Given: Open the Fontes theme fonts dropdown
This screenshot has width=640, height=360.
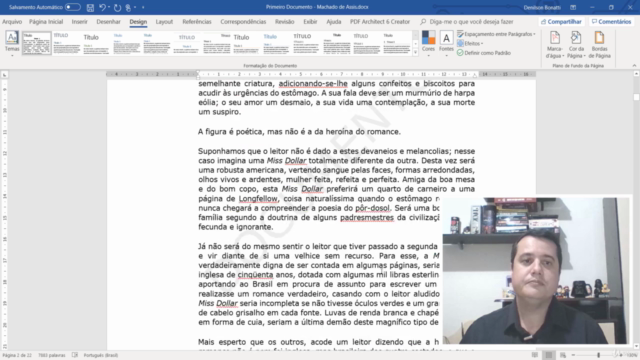Looking at the screenshot, I should tap(446, 43).
